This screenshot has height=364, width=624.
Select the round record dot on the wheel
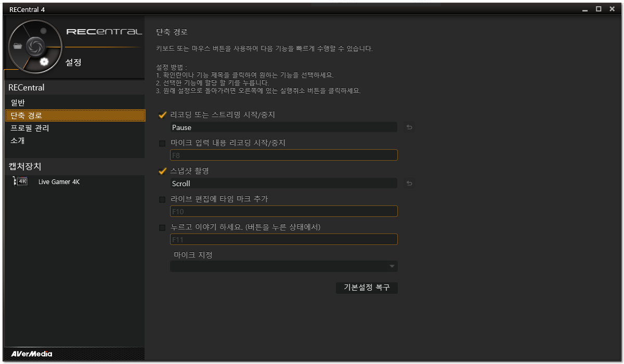point(44,31)
